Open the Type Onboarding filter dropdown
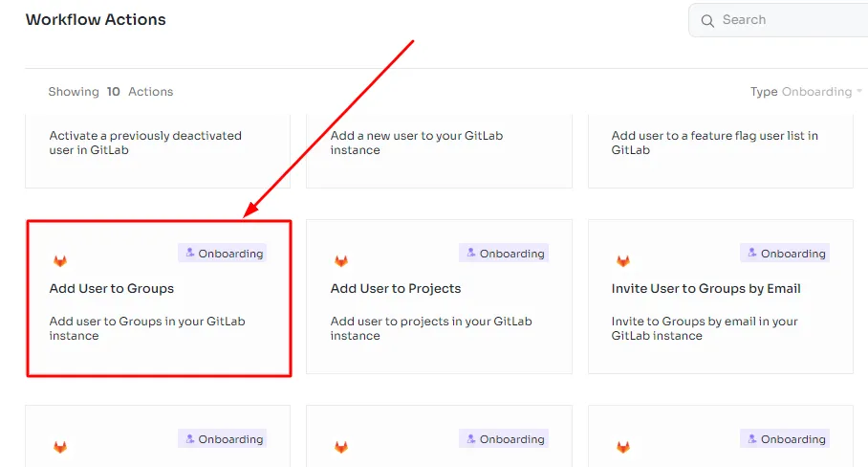This screenshot has height=467, width=868. pos(806,92)
